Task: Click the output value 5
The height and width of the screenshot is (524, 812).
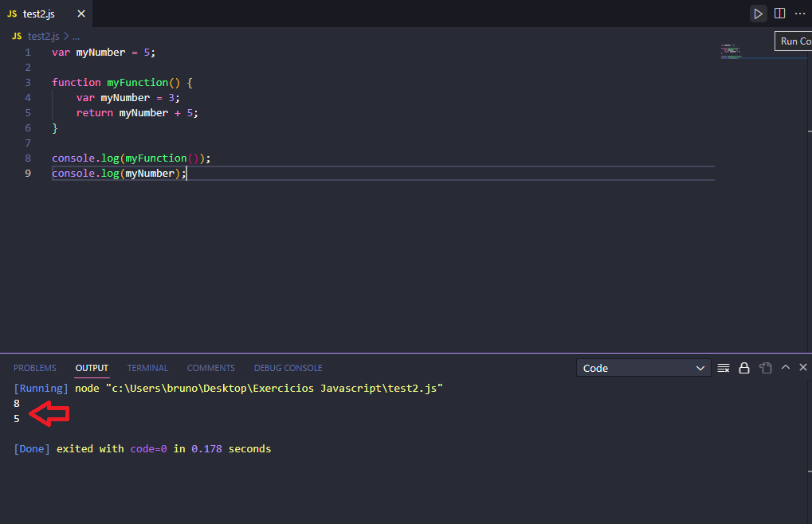Action: (x=17, y=418)
